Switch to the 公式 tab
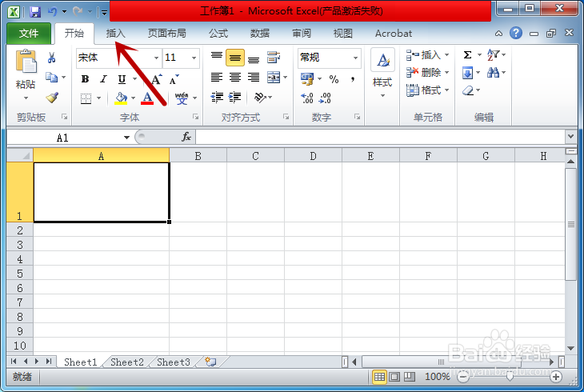 click(x=218, y=34)
